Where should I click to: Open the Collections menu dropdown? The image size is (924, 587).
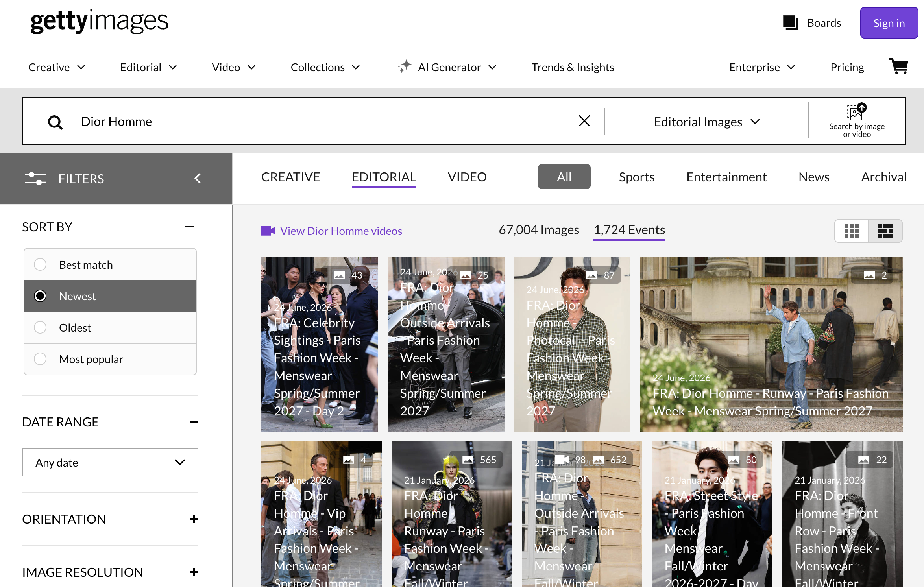(325, 67)
